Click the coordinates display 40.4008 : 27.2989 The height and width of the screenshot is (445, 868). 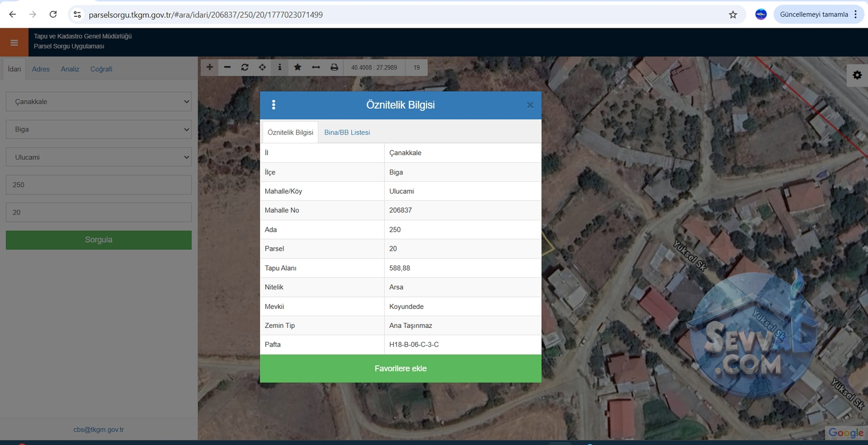coord(374,67)
